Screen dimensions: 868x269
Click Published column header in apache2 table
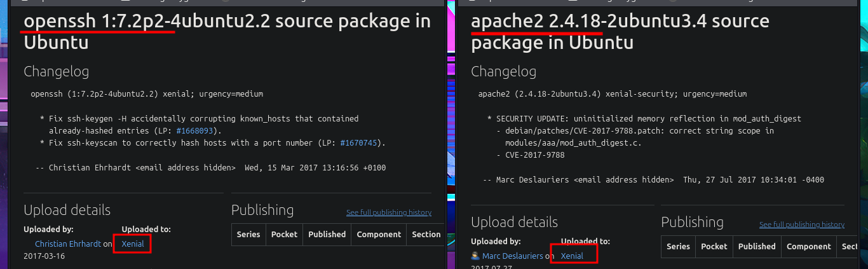[757, 246]
